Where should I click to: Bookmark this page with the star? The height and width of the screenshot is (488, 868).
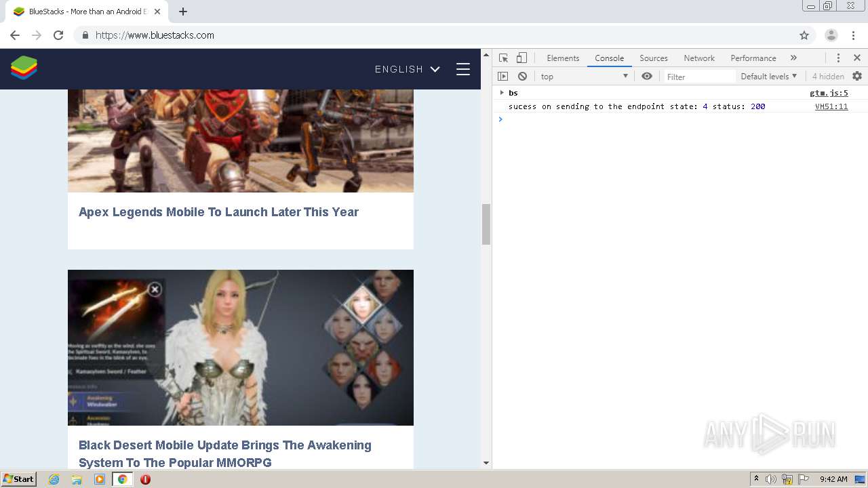tap(804, 35)
